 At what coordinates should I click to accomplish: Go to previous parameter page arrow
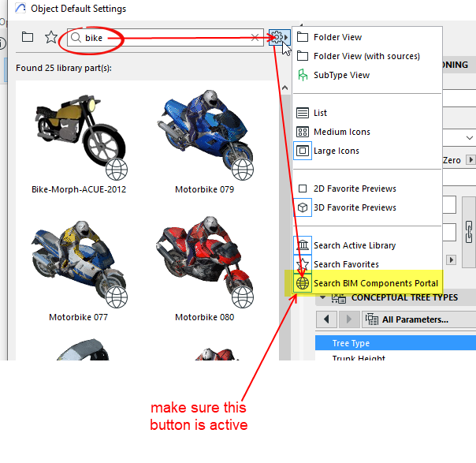pos(326,319)
